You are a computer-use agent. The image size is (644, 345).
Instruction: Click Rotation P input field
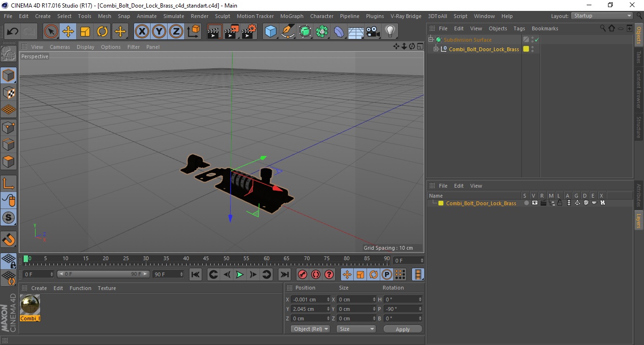point(403,309)
